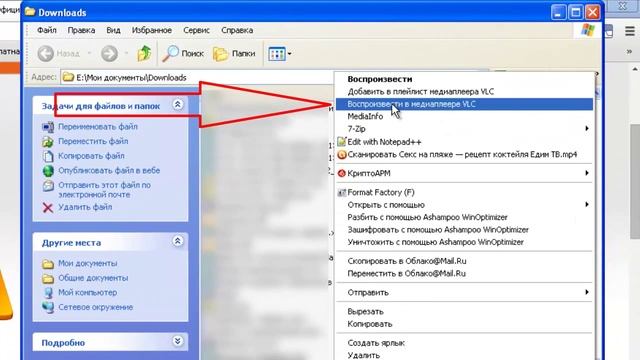Click the Мой компьютер icon
640x360 pixels.
point(48,293)
